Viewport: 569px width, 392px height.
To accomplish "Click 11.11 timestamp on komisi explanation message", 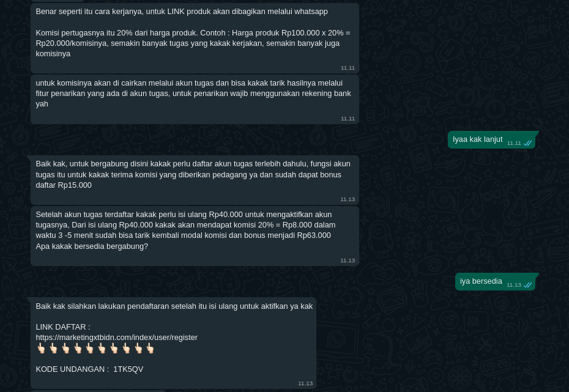I will pos(348,68).
